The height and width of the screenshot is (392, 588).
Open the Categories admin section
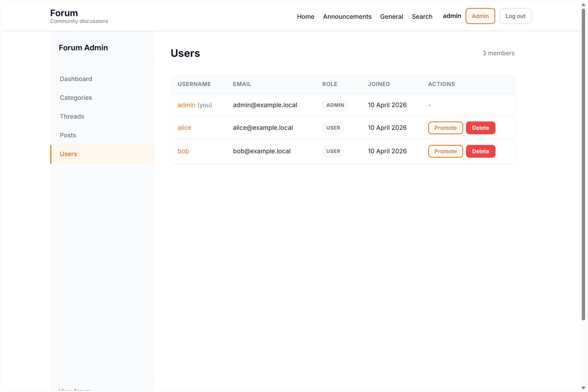click(76, 97)
